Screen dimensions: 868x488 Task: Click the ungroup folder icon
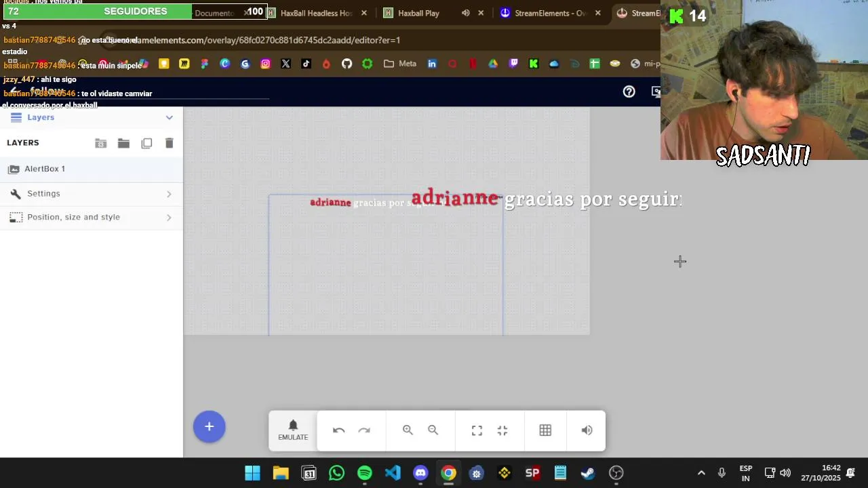100,143
